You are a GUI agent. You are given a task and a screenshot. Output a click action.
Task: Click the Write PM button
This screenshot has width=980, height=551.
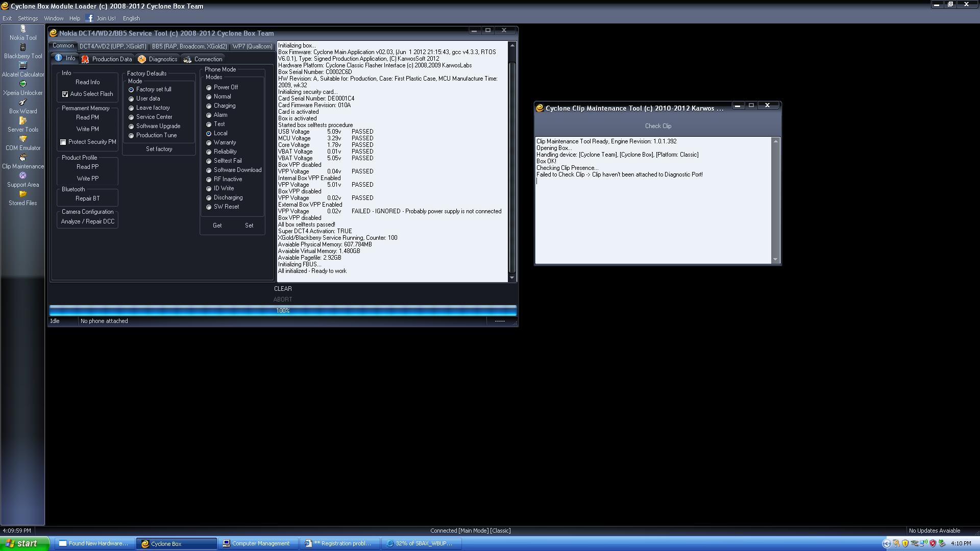(x=88, y=129)
